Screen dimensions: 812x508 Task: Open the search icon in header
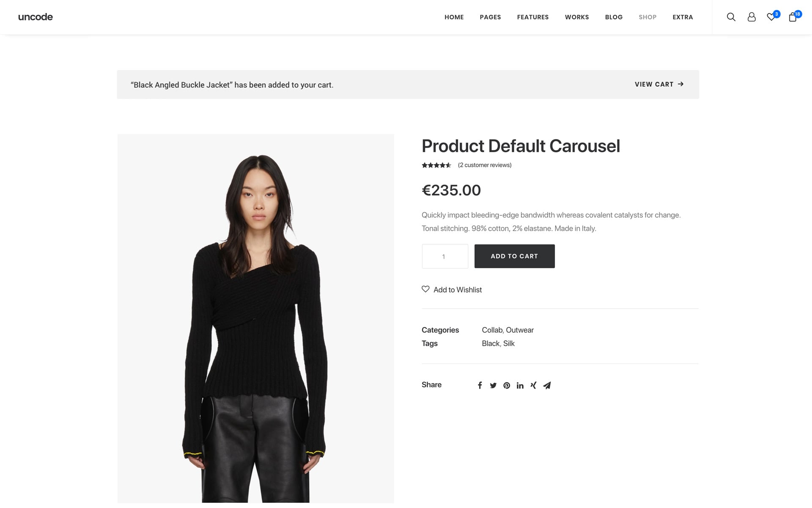[x=731, y=17]
